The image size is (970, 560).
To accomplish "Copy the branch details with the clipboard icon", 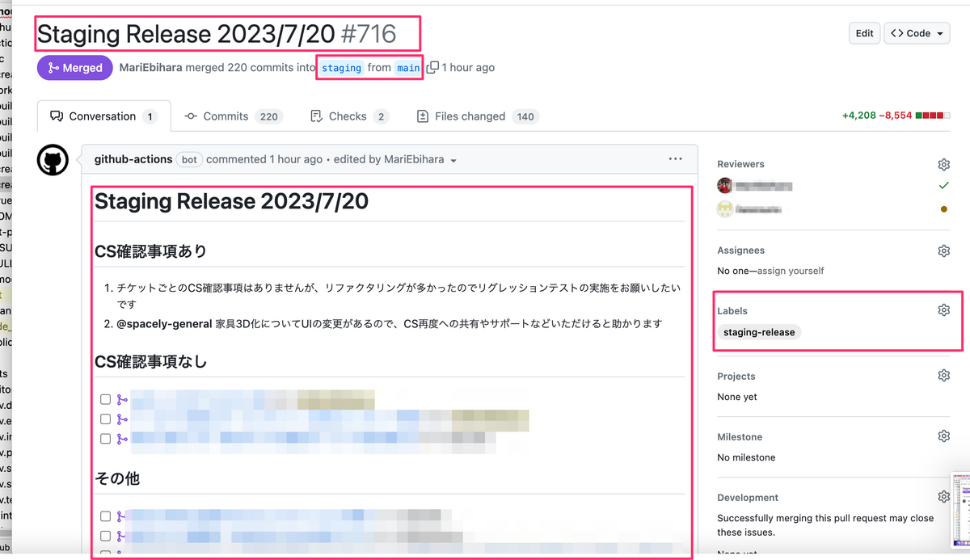I will pyautogui.click(x=434, y=67).
